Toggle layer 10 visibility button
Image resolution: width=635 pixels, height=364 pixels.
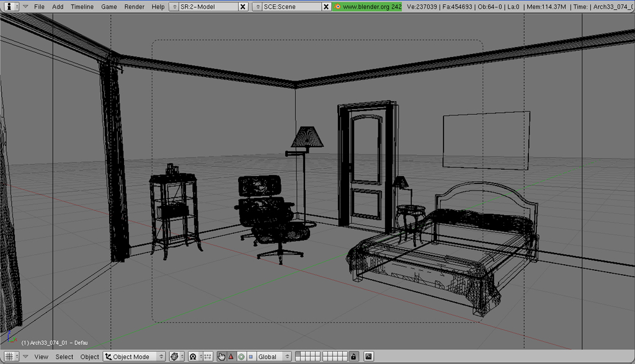point(345,354)
